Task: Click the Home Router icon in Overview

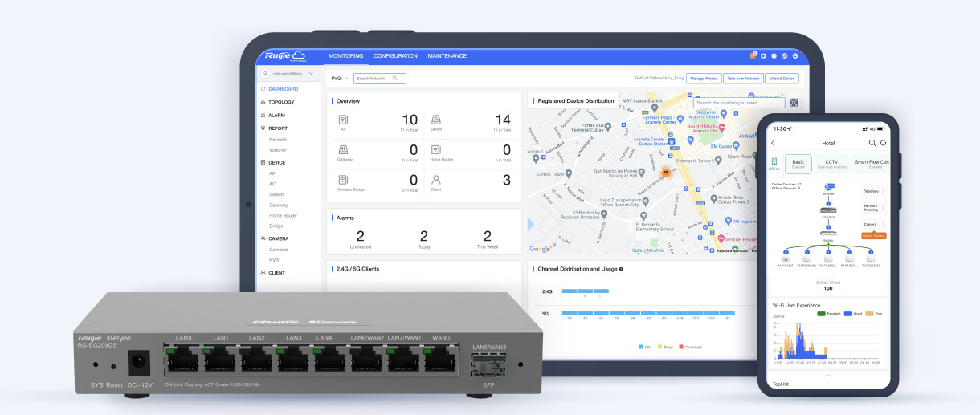Action: 436,150
